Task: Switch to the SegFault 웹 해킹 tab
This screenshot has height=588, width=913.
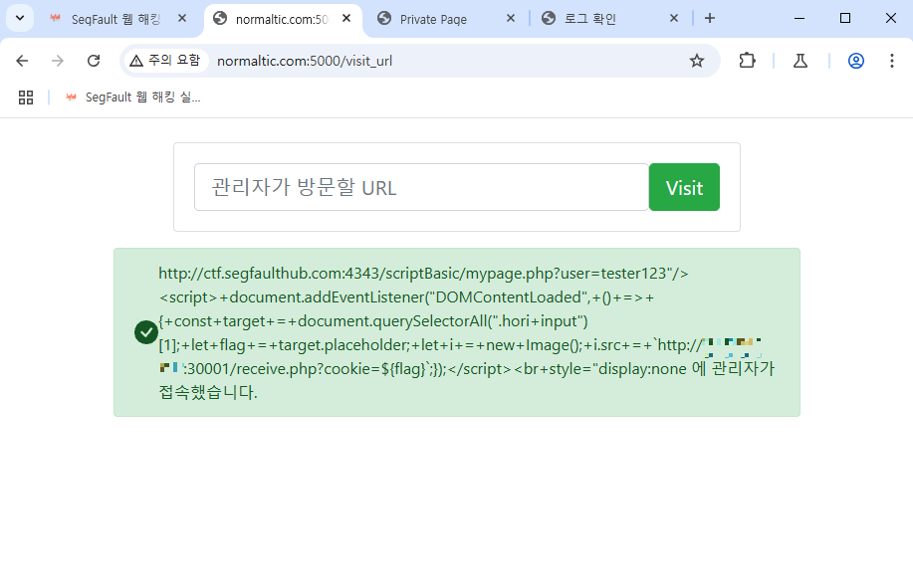Action: click(115, 19)
